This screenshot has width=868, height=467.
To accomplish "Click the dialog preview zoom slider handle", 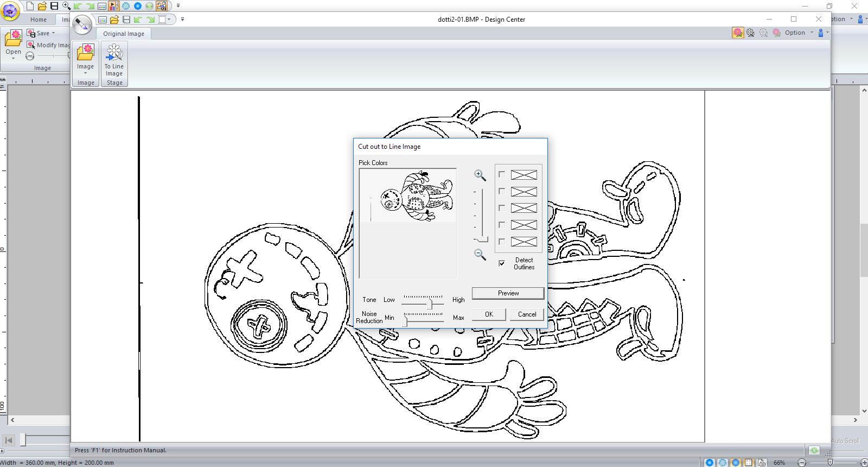I will tap(481, 239).
